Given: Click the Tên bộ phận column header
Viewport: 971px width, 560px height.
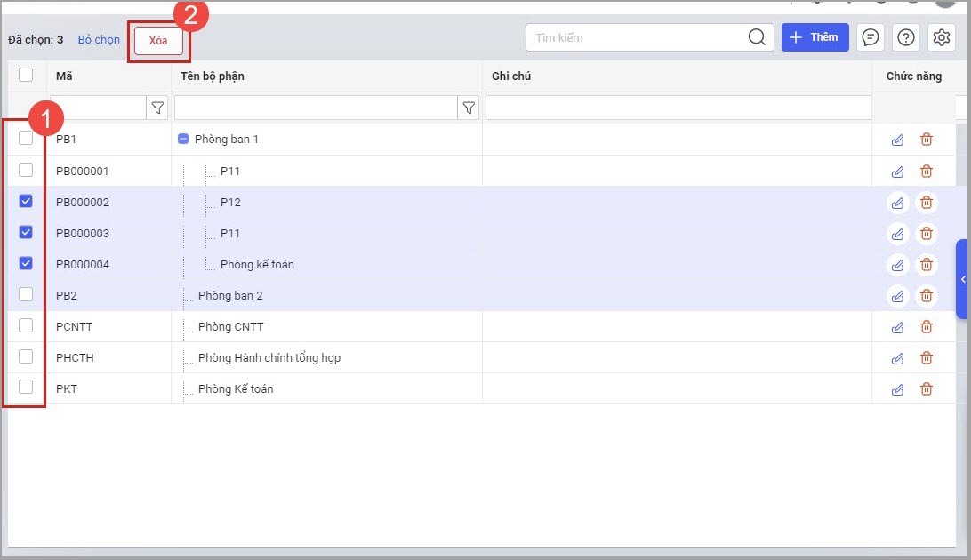Looking at the screenshot, I should click(x=213, y=76).
